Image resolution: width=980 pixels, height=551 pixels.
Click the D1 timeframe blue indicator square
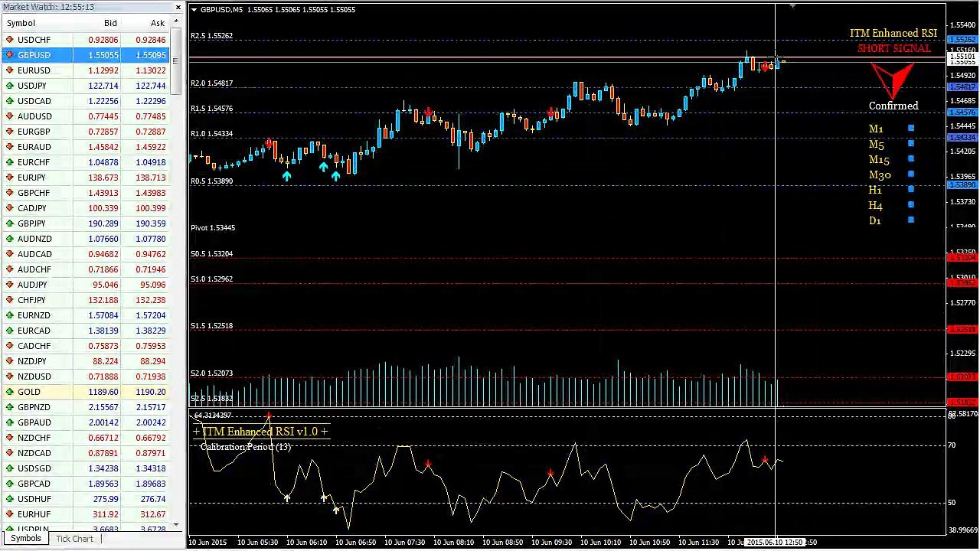point(911,220)
